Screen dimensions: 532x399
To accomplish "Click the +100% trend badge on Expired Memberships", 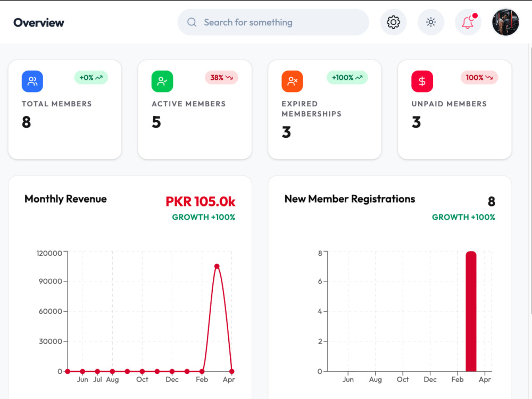I will click(x=347, y=78).
